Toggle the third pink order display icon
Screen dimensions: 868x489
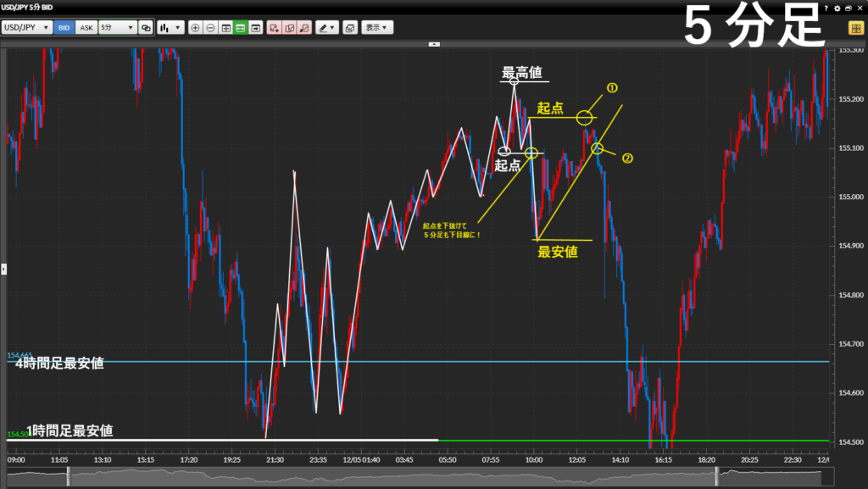click(303, 27)
